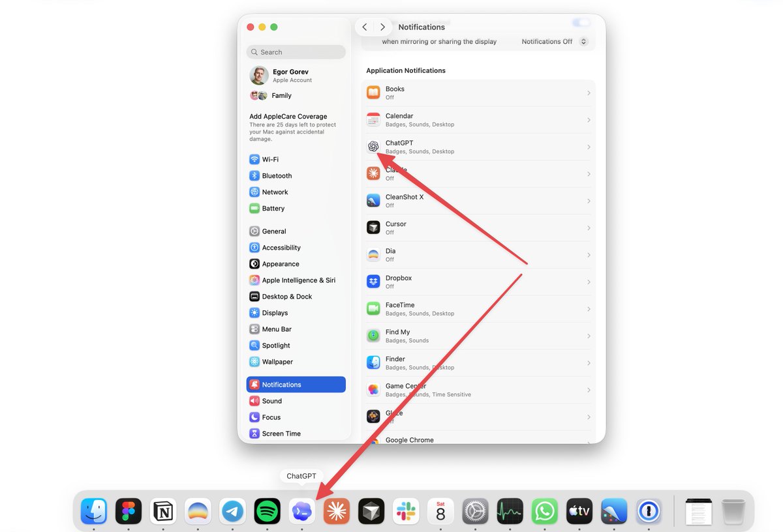Viewport: 783px width, 532px height.
Task: Expand the Calendar row chevron
Action: (589, 120)
